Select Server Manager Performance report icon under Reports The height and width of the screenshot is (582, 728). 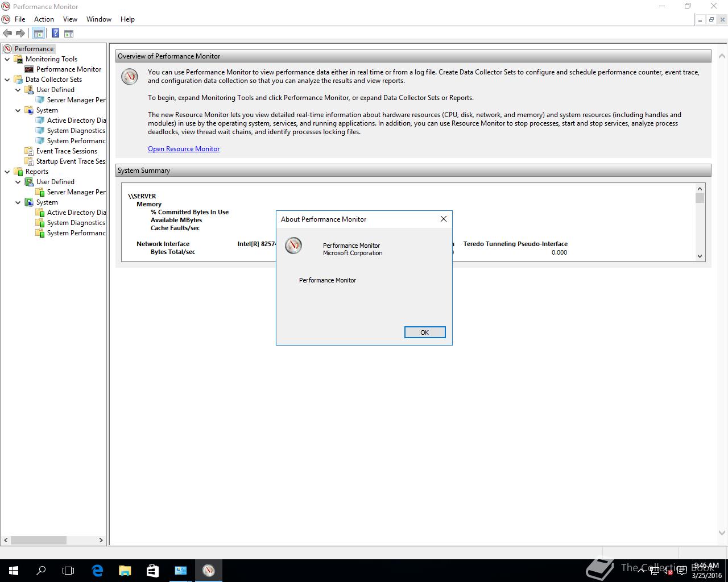(40, 192)
